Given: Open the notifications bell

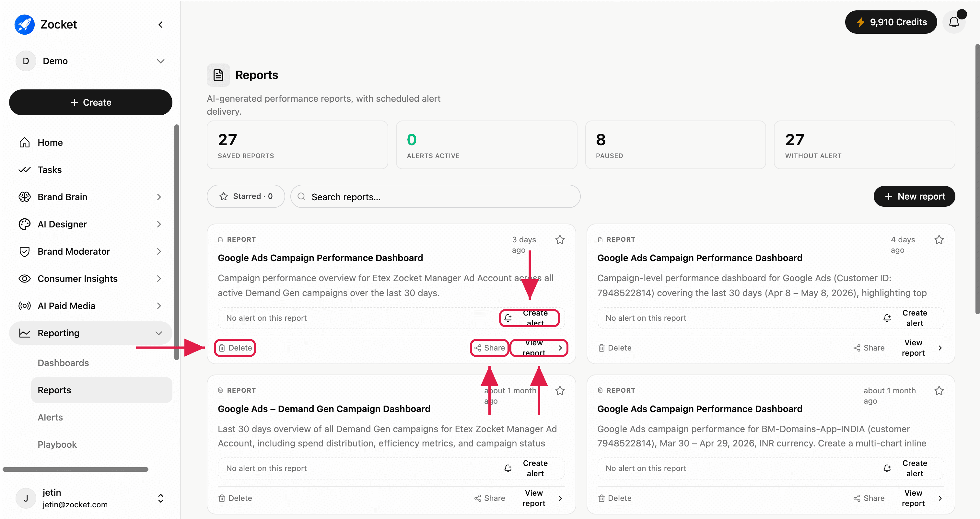Looking at the screenshot, I should point(954,22).
